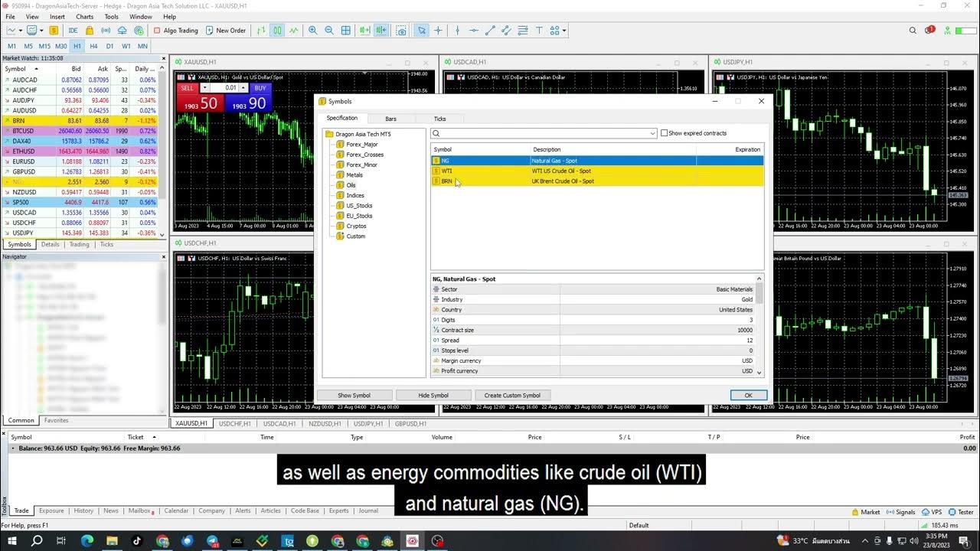
Task: Select US_Stocks in the symbols tree
Action: 360,205
